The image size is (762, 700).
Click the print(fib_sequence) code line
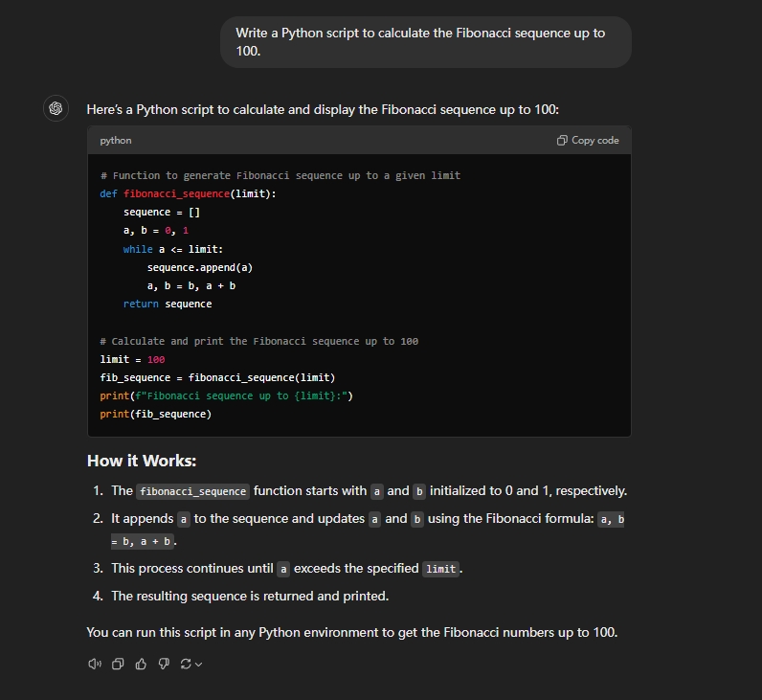pos(155,414)
